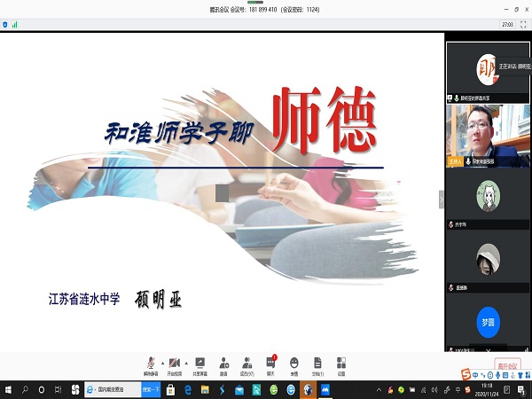This screenshot has width=532, height=399.
Task: Click the Sogou voice input microphone
Action: point(497,375)
